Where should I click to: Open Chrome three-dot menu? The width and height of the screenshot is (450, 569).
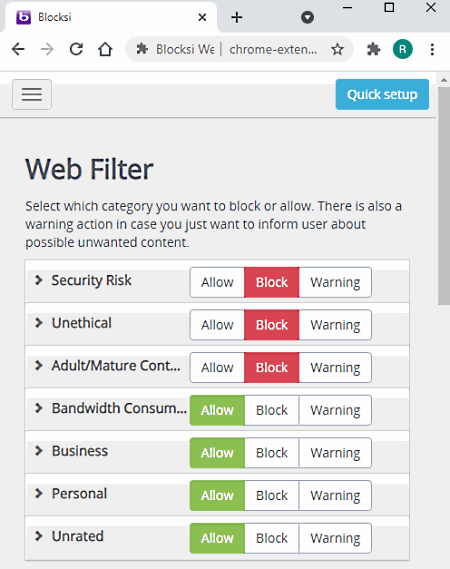pyautogui.click(x=432, y=49)
